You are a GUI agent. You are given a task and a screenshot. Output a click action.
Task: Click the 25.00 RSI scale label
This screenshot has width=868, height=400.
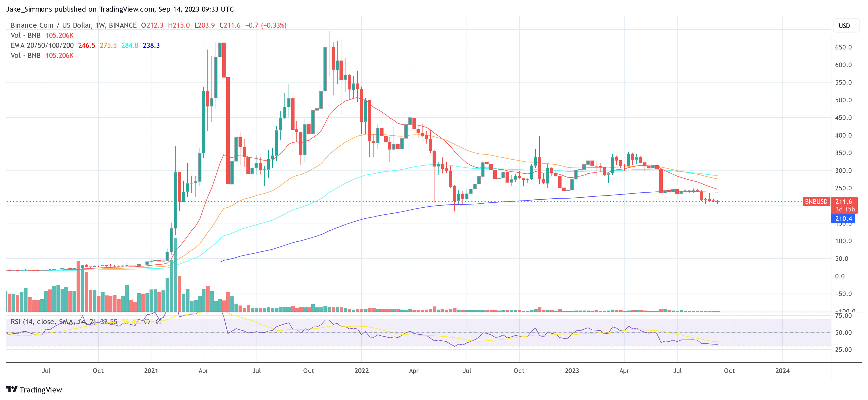pyautogui.click(x=843, y=350)
